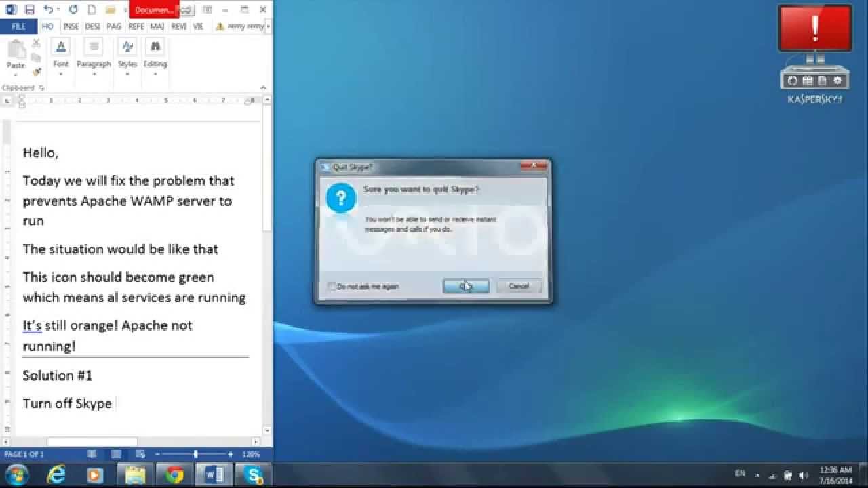Click the Quit button in Skype dialog
868x488 pixels.
point(466,286)
